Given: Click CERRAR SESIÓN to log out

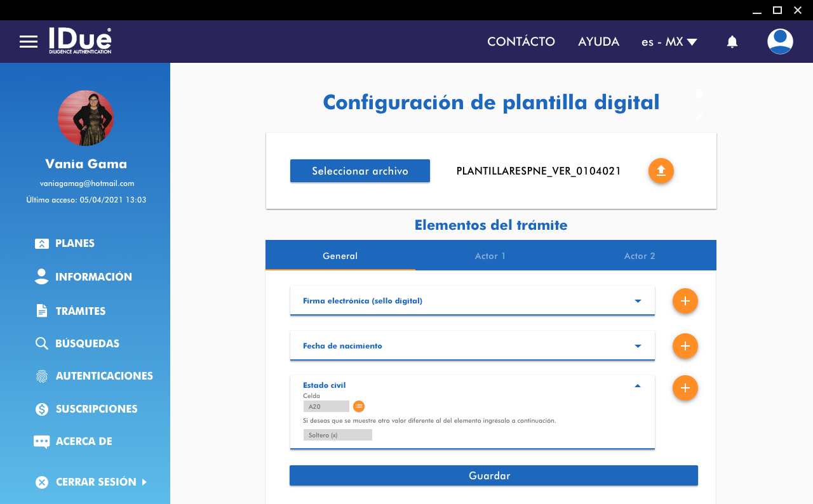Looking at the screenshot, I should coord(95,482).
